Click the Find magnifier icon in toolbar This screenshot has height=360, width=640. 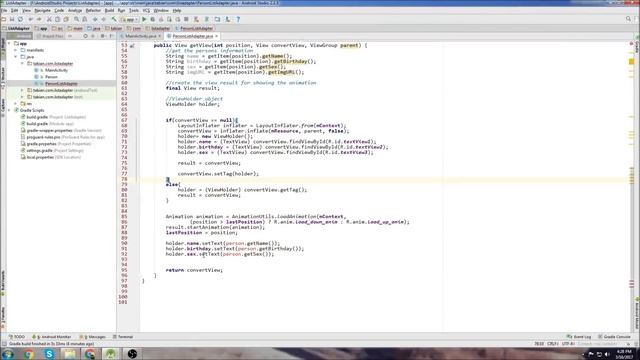point(76,19)
